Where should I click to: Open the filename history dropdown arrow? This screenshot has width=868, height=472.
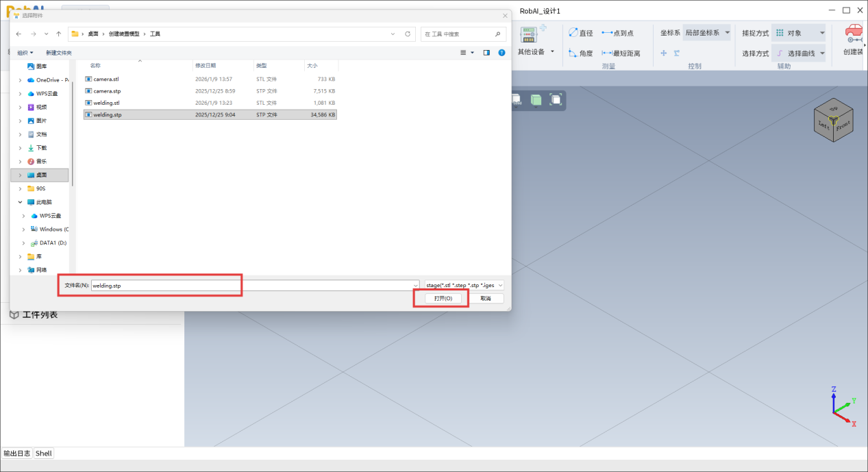(x=416, y=285)
